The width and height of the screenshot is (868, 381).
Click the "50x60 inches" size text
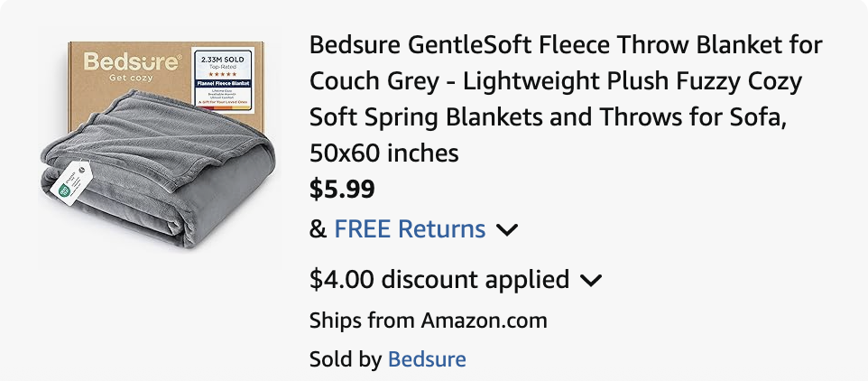383,153
